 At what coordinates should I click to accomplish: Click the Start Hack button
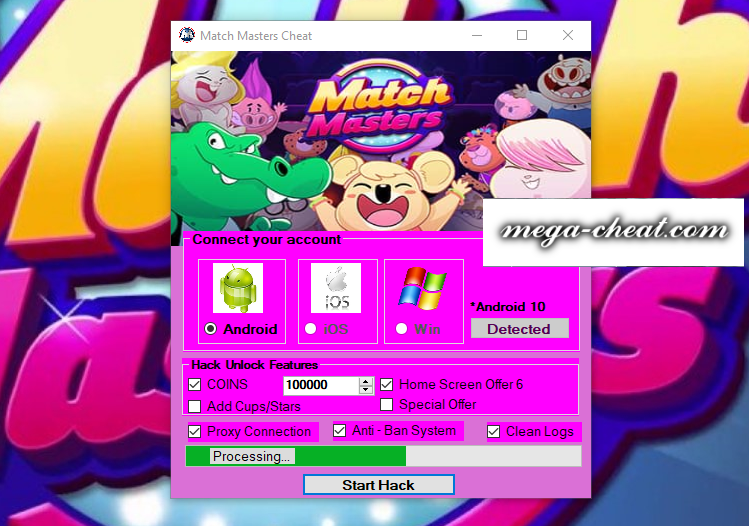click(379, 485)
